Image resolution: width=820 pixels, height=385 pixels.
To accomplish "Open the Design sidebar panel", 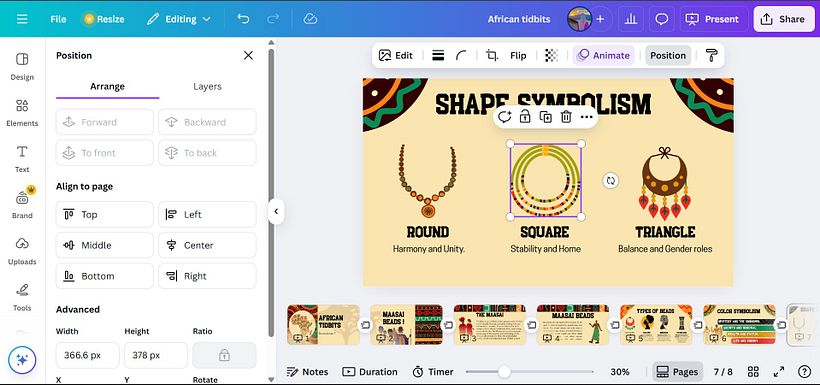I will tap(22, 67).
